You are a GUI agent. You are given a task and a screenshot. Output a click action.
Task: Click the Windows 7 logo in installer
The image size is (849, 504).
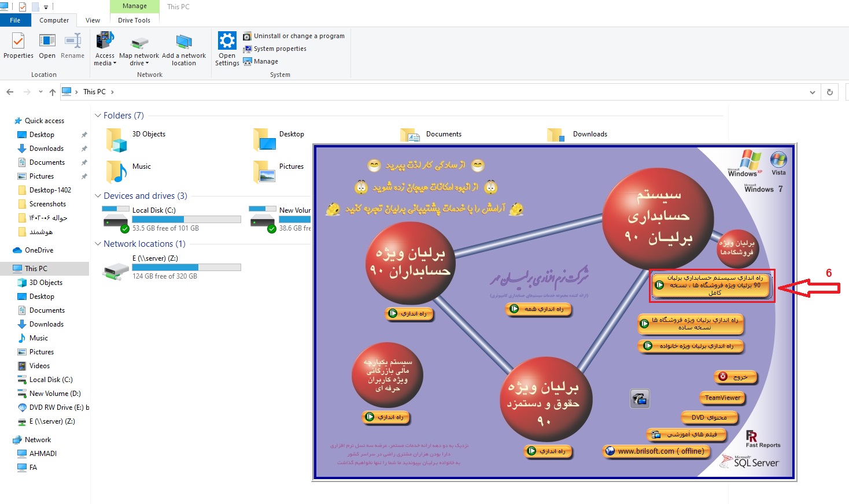pyautogui.click(x=763, y=188)
